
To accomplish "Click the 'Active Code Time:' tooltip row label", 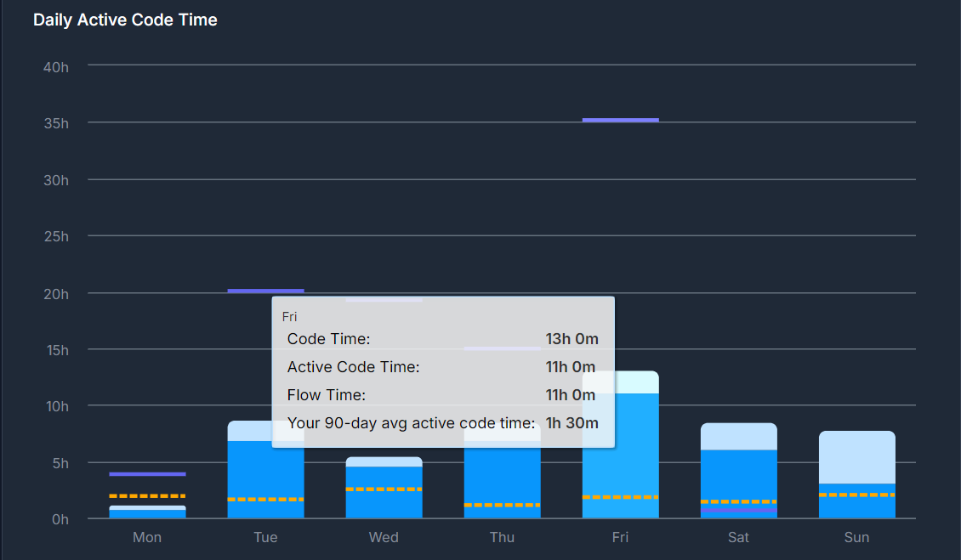I will pos(353,367).
